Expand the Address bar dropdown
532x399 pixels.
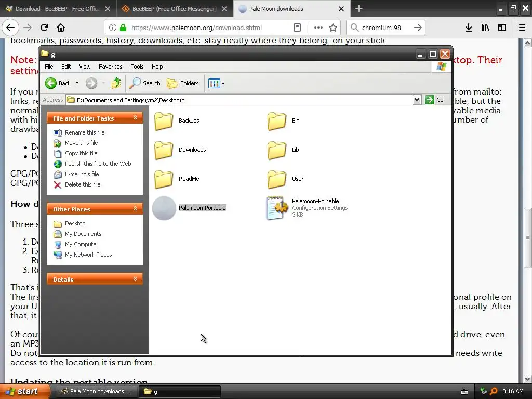pyautogui.click(x=417, y=100)
